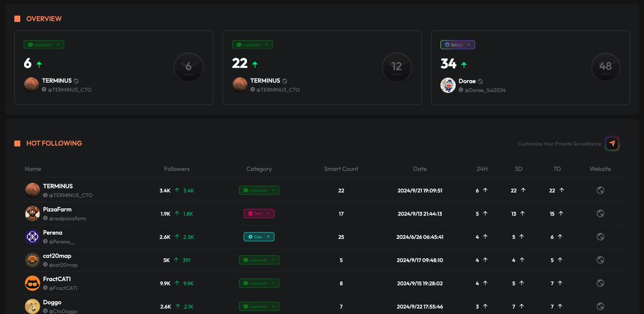
Task: Click memecoin tag on the 22 overview card
Action: pos(252,45)
